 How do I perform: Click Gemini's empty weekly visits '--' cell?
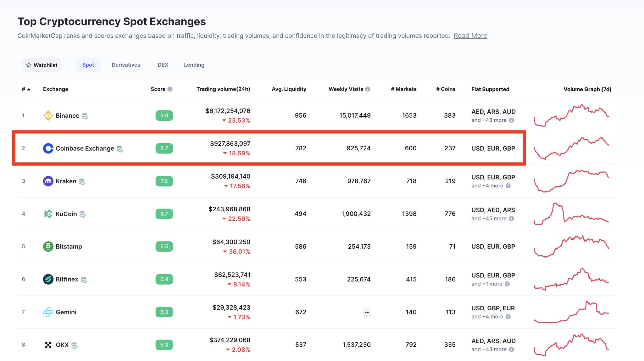(x=367, y=312)
